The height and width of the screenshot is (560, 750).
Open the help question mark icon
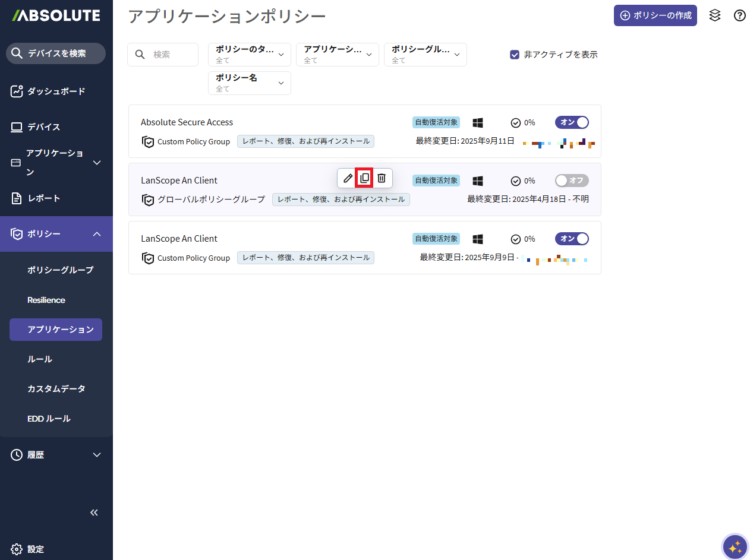pos(739,15)
